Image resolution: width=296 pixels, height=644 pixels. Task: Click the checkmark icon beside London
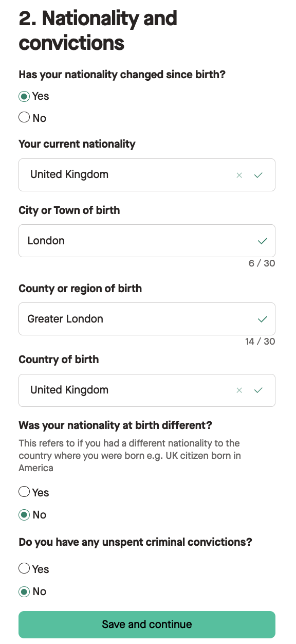point(263,240)
